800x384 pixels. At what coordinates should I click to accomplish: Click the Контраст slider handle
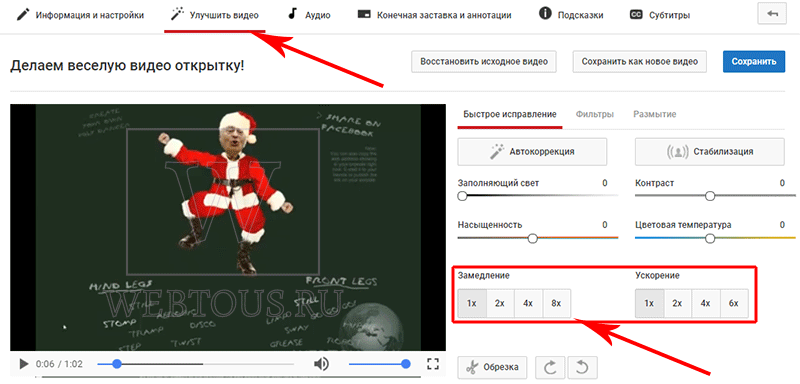710,196
